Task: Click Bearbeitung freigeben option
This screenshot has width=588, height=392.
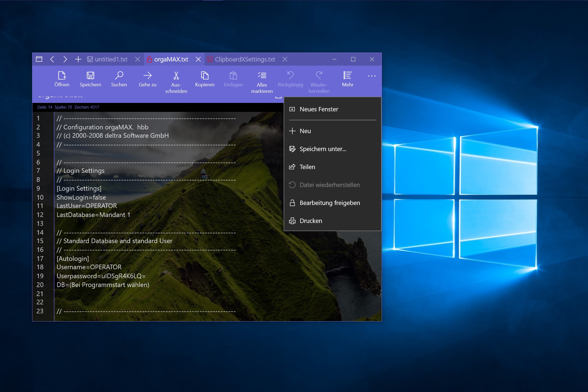Action: 330,202
